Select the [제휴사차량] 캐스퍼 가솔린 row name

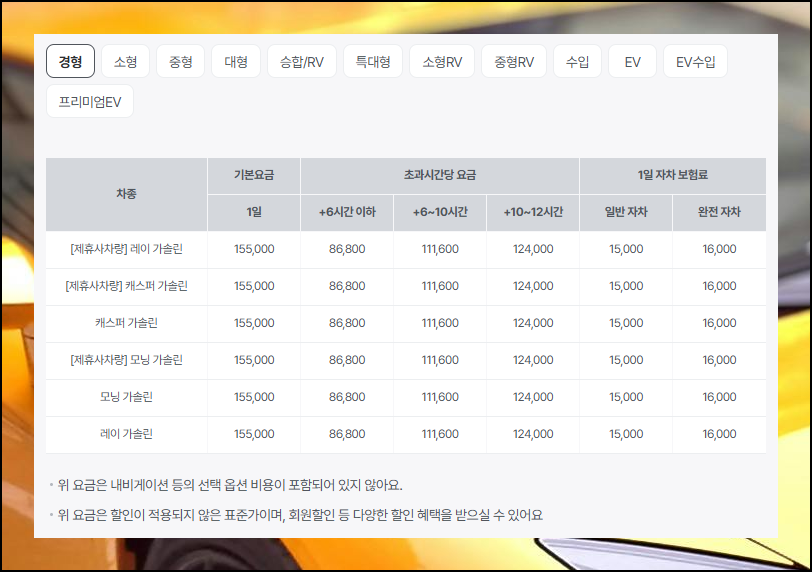coord(126,286)
